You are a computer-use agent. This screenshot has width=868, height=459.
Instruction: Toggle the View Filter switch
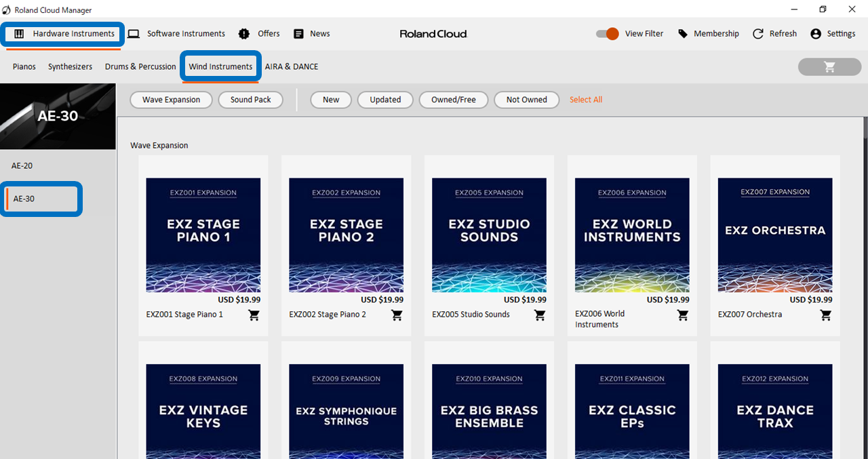[608, 34]
